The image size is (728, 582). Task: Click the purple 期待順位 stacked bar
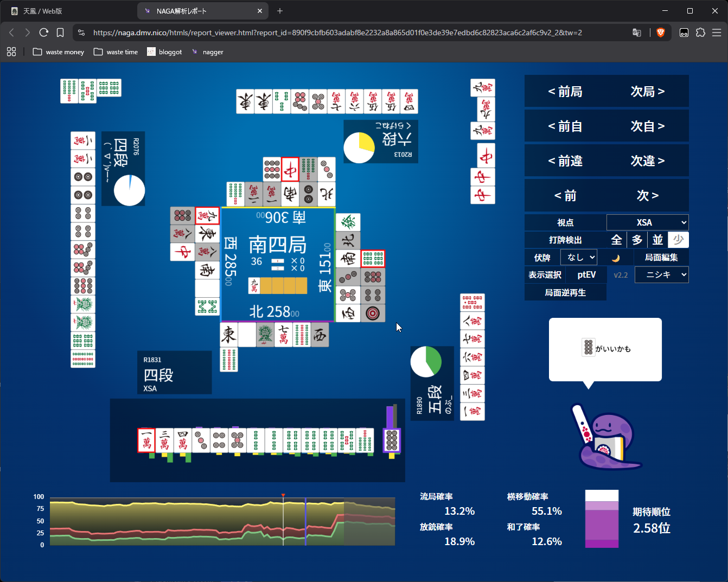pyautogui.click(x=602, y=519)
